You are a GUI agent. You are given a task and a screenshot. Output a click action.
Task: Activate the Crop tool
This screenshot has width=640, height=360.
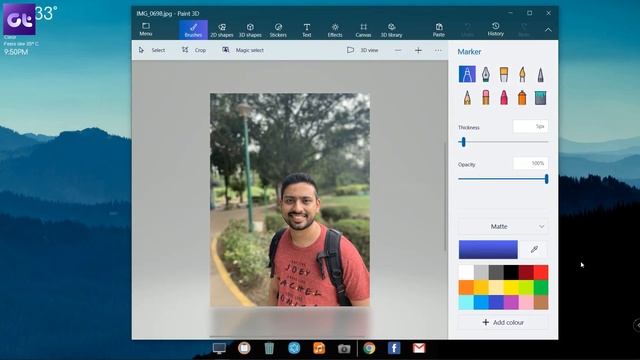click(194, 50)
